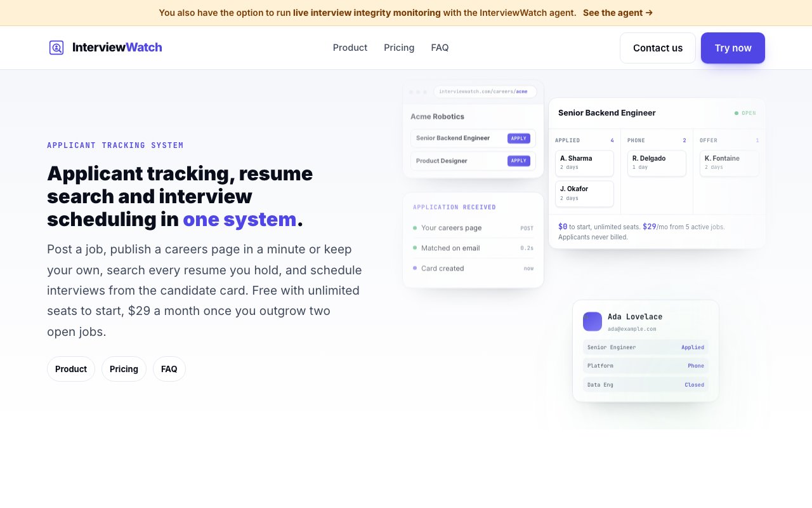Open the Product nav menu item
The width and height of the screenshot is (812, 508).
tap(350, 48)
